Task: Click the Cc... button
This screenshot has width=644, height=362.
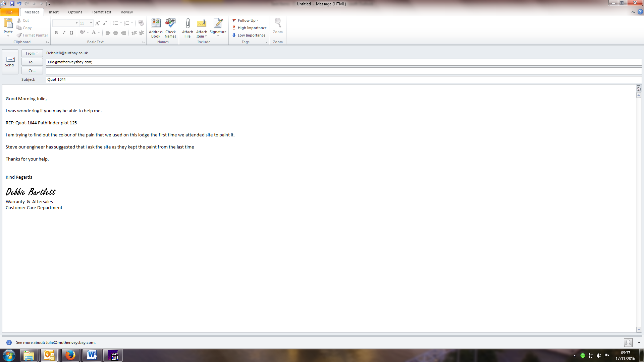Action: click(32, 71)
